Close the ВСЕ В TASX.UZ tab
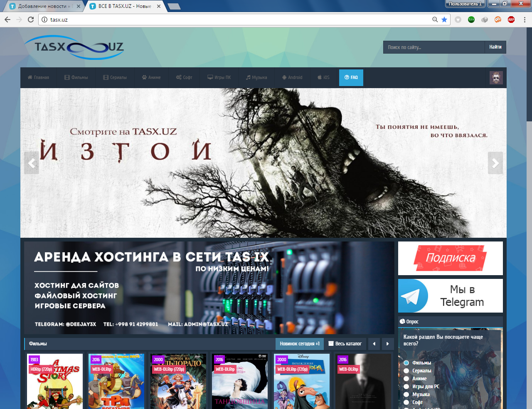This screenshot has height=409, width=532. pyautogui.click(x=159, y=6)
